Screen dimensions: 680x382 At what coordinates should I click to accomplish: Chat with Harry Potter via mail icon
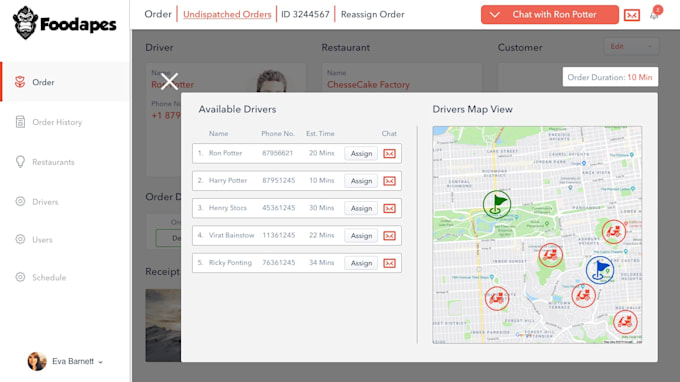(x=389, y=181)
